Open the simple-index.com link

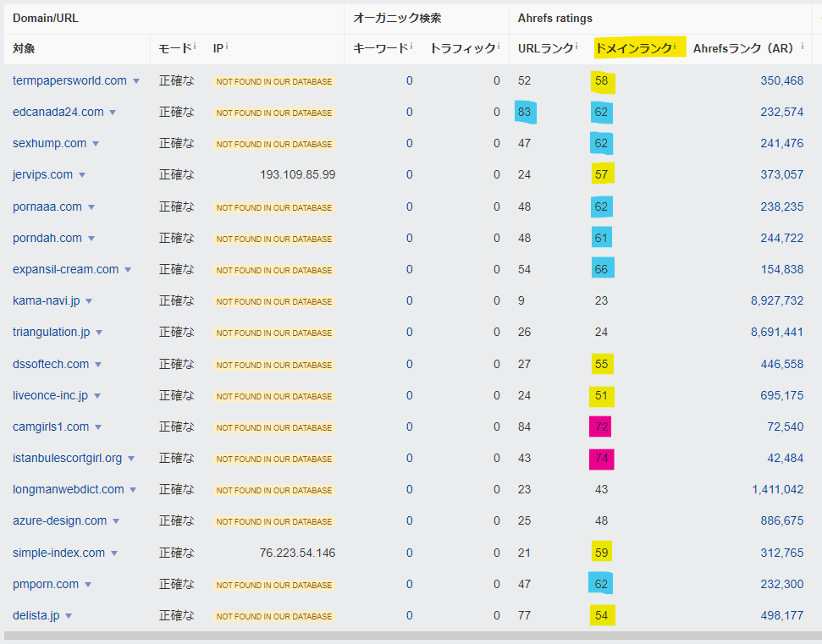[x=58, y=553]
